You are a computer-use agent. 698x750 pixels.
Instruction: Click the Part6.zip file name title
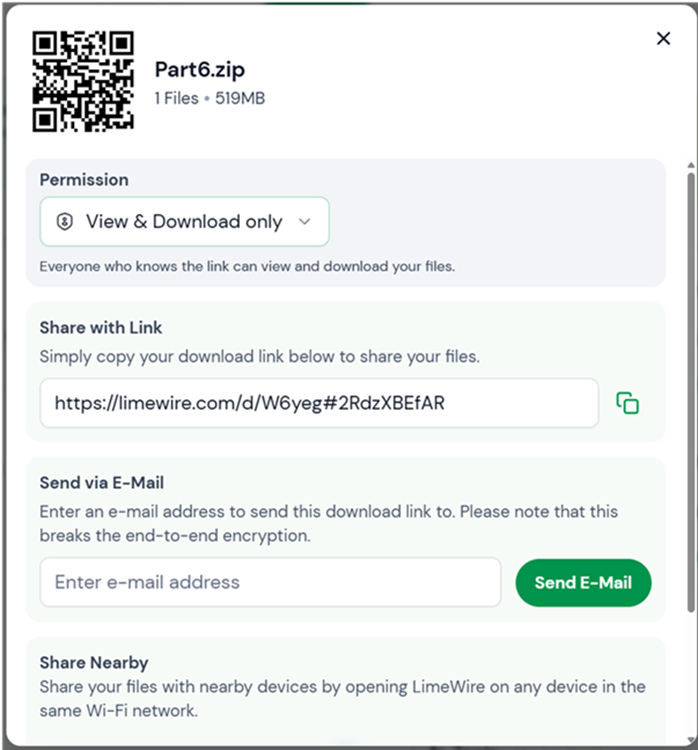click(x=200, y=70)
